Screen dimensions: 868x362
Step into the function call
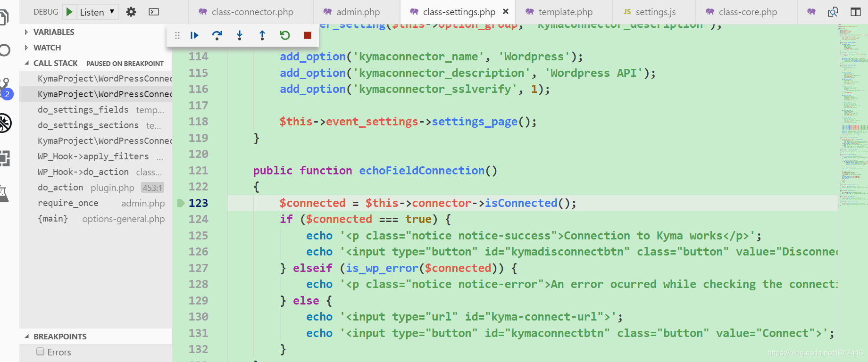[240, 35]
